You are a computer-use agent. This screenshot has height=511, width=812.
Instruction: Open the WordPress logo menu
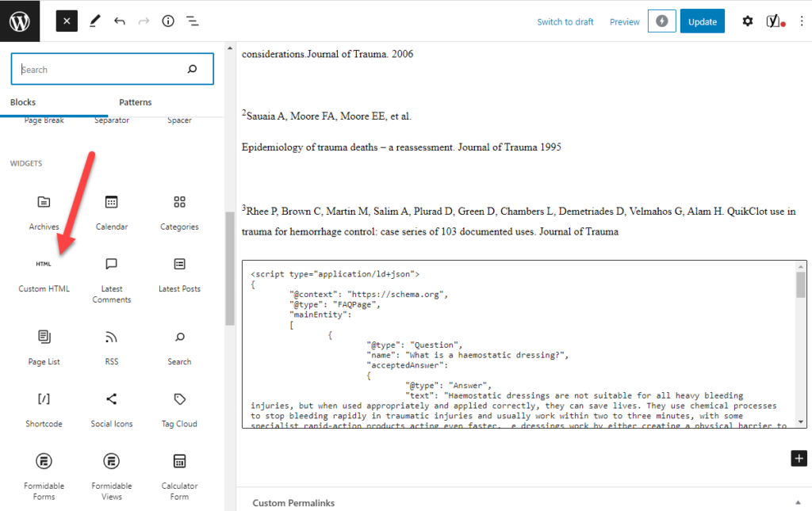20,21
